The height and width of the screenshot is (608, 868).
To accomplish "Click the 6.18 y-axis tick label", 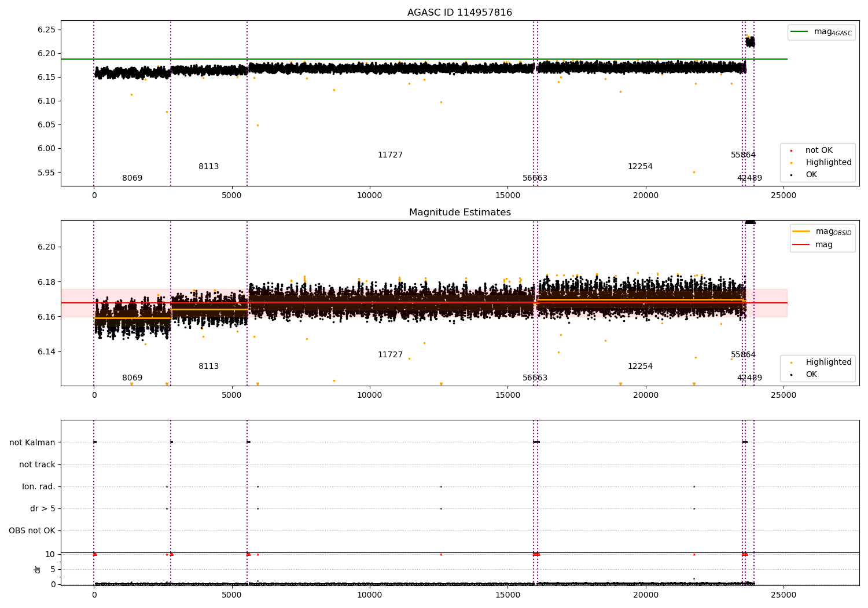I will [46, 282].
